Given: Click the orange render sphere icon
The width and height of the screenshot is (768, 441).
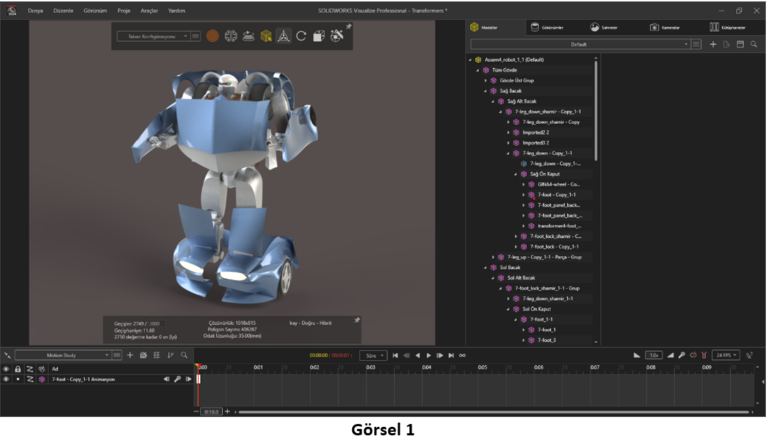Looking at the screenshot, I should (x=213, y=36).
